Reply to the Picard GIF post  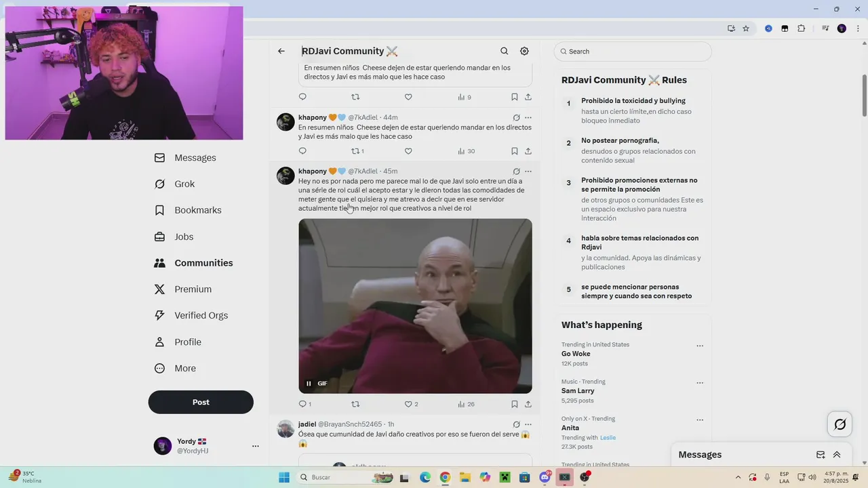click(304, 404)
